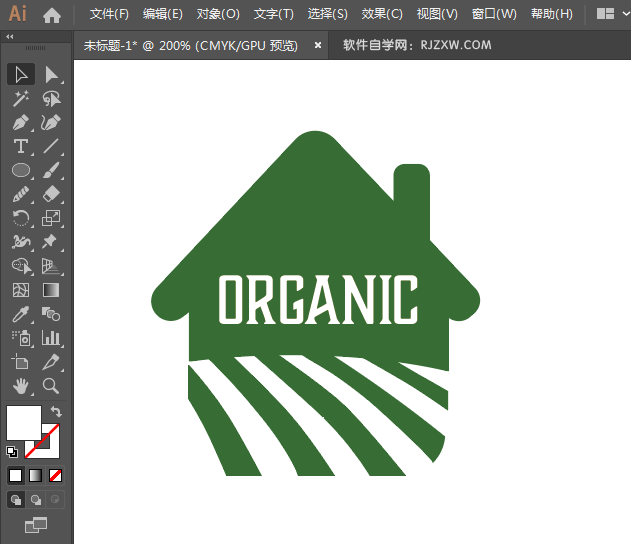The width and height of the screenshot is (631, 544).
Task: Select the Direct Selection tool
Action: [x=51, y=74]
